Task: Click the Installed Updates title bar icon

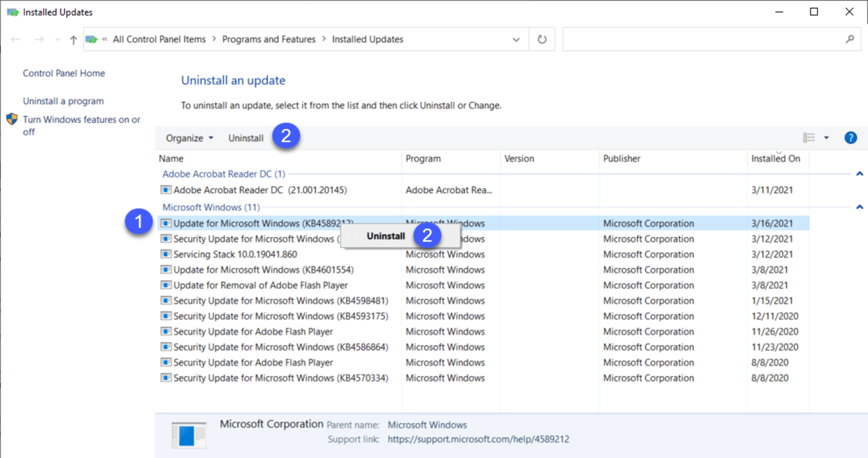Action: [13, 12]
